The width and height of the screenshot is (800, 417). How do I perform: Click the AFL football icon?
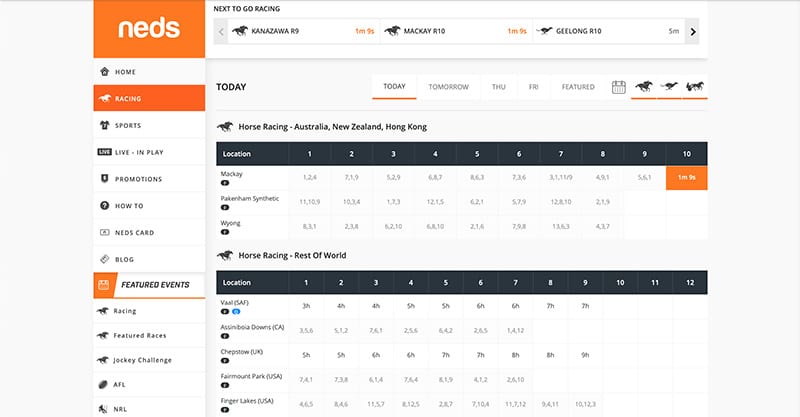pyautogui.click(x=103, y=384)
